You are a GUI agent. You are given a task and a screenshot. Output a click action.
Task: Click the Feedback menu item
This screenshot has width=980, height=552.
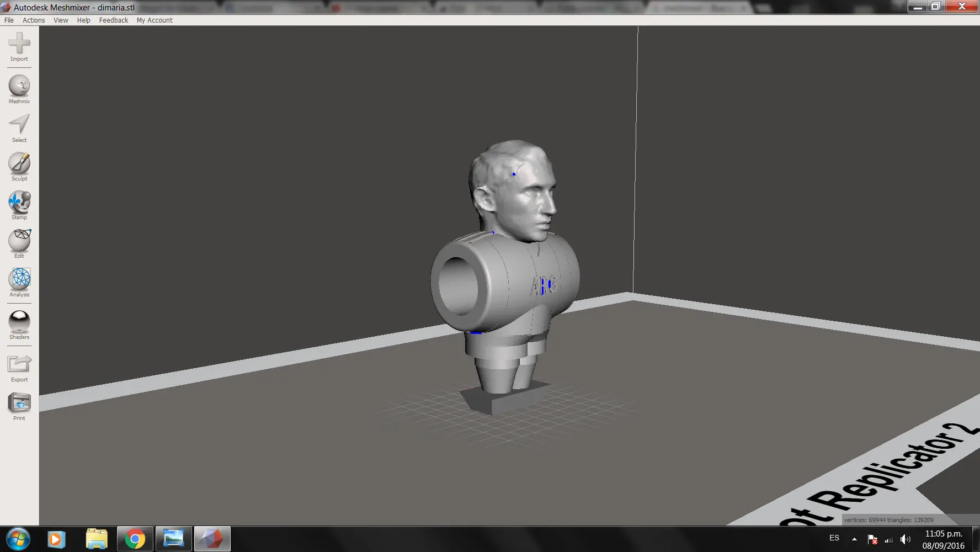tap(113, 20)
